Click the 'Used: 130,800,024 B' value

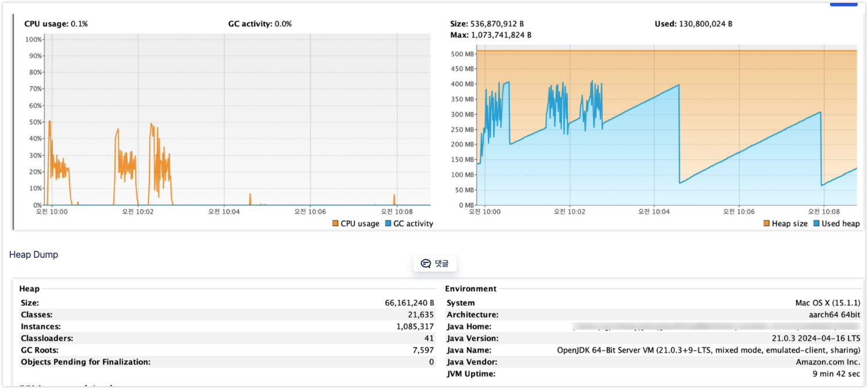(x=693, y=24)
